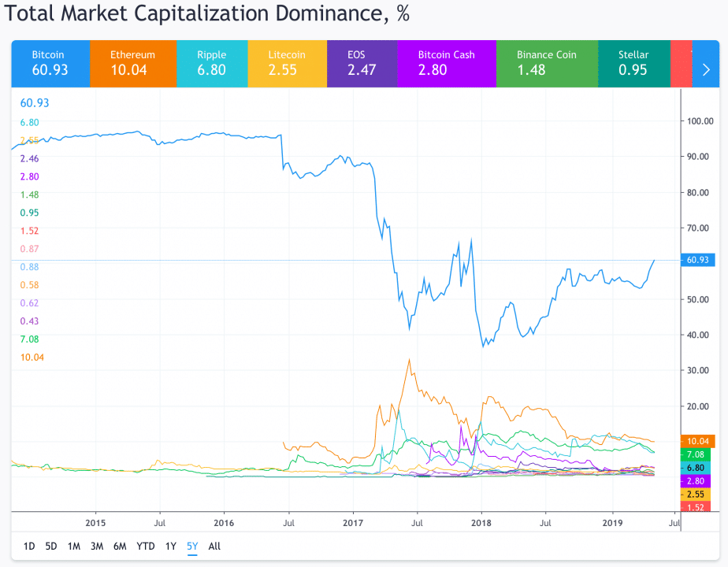Click the green 1.48 legend value
The image size is (728, 567).
[29, 195]
